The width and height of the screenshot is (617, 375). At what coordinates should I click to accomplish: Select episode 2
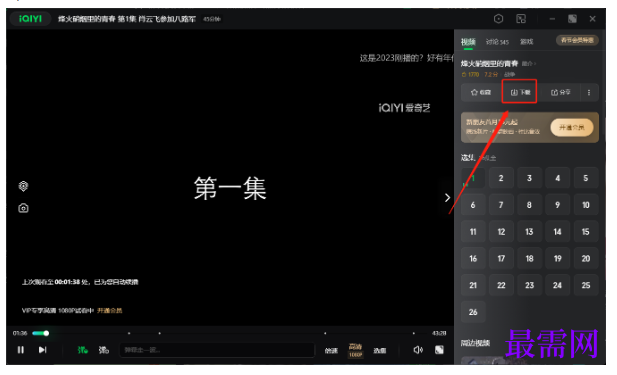pos(501,178)
